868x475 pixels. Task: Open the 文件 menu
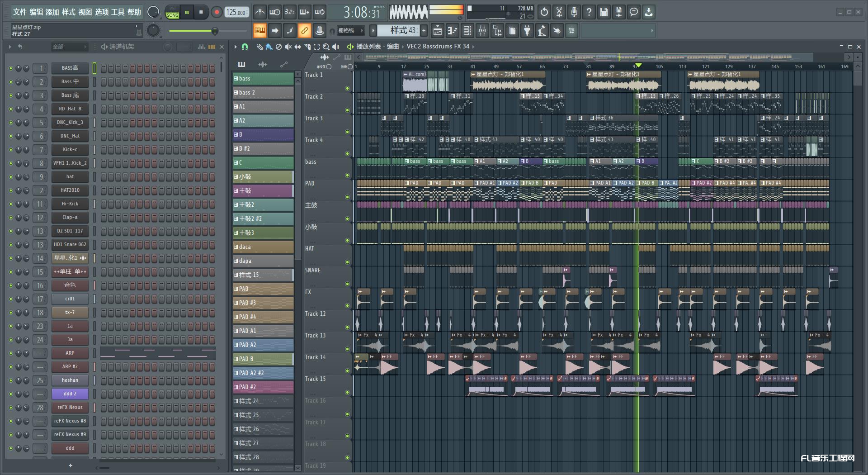[x=20, y=12]
